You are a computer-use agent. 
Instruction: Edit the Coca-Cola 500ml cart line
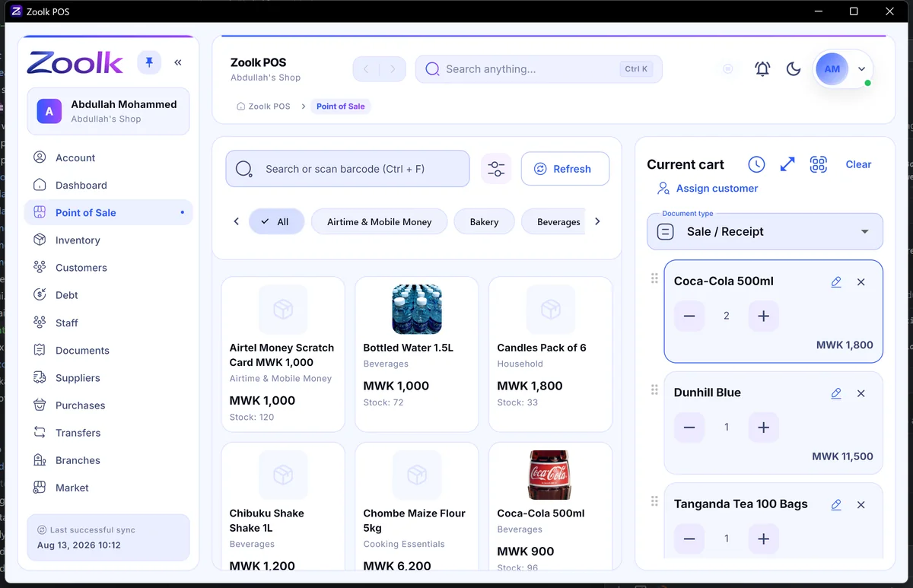pos(836,281)
